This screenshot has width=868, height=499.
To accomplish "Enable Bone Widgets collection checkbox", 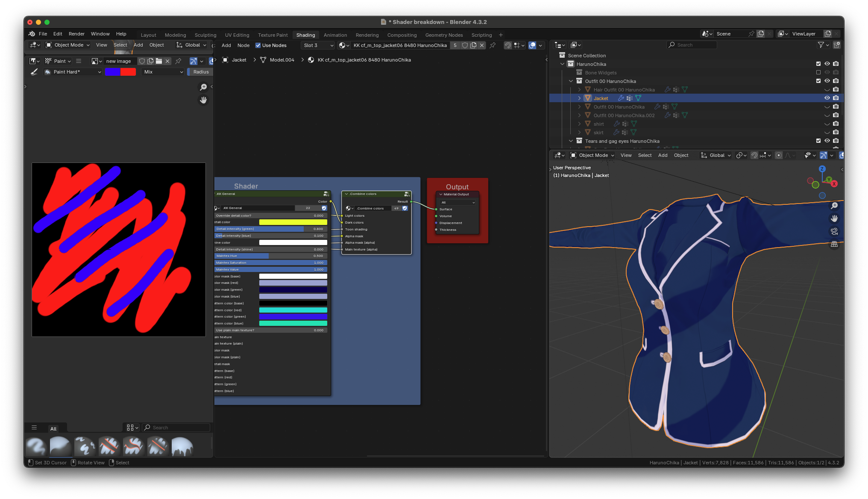I will coord(818,73).
